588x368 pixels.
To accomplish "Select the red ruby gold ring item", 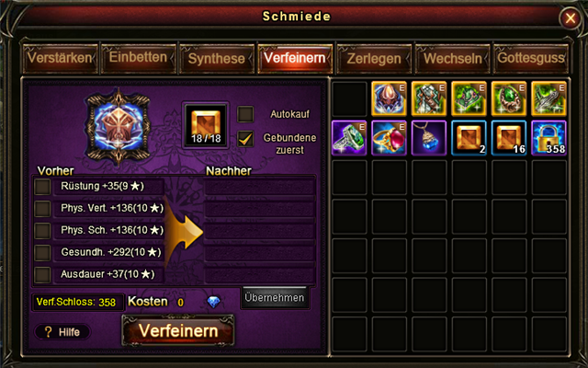I will click(x=389, y=138).
